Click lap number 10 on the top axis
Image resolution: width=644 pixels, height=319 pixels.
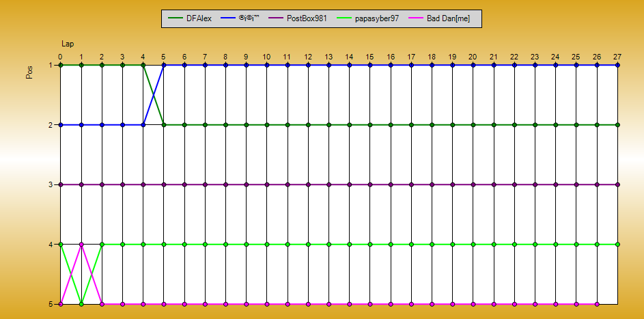(x=266, y=56)
